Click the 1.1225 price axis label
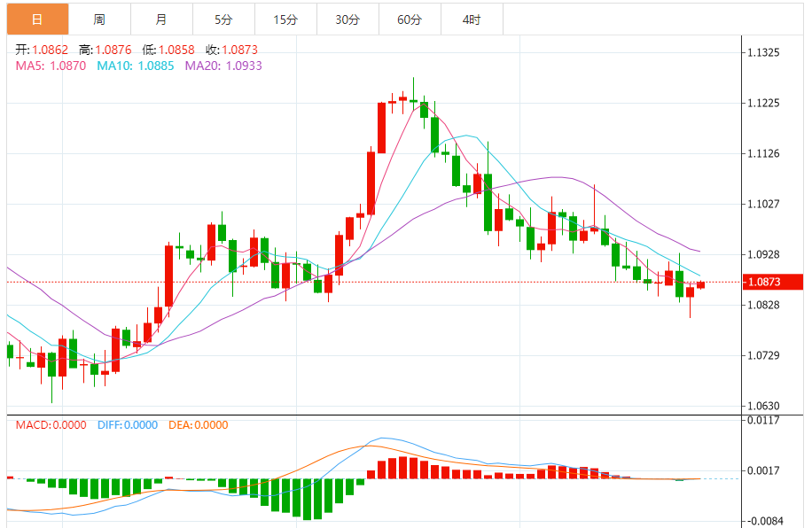Viewport: 812px width, 528px height. pyautogui.click(x=763, y=103)
